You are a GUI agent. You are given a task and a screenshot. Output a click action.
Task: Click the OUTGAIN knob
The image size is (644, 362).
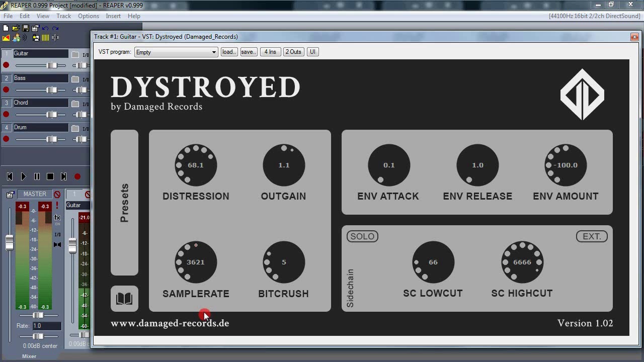pyautogui.click(x=284, y=165)
